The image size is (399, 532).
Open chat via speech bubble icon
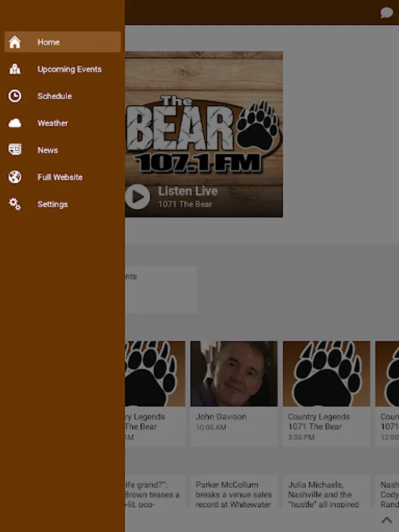387,13
